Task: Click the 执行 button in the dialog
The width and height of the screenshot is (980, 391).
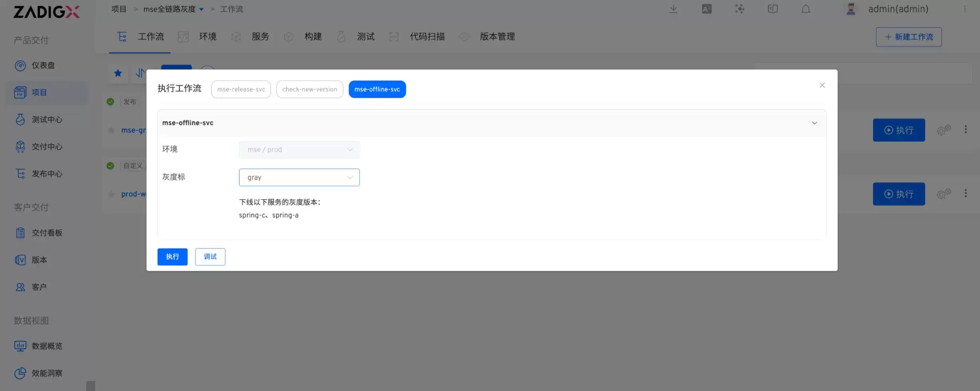Action: point(172,257)
